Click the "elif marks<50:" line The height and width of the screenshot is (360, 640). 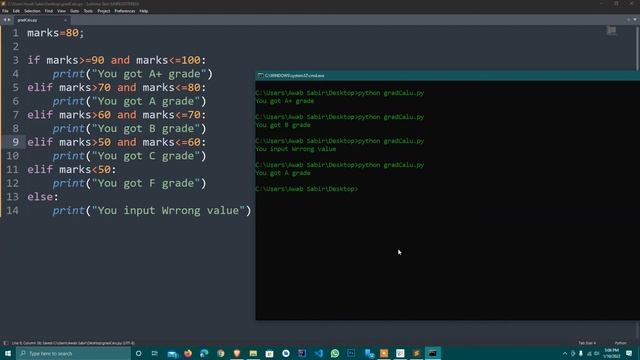[x=72, y=169]
